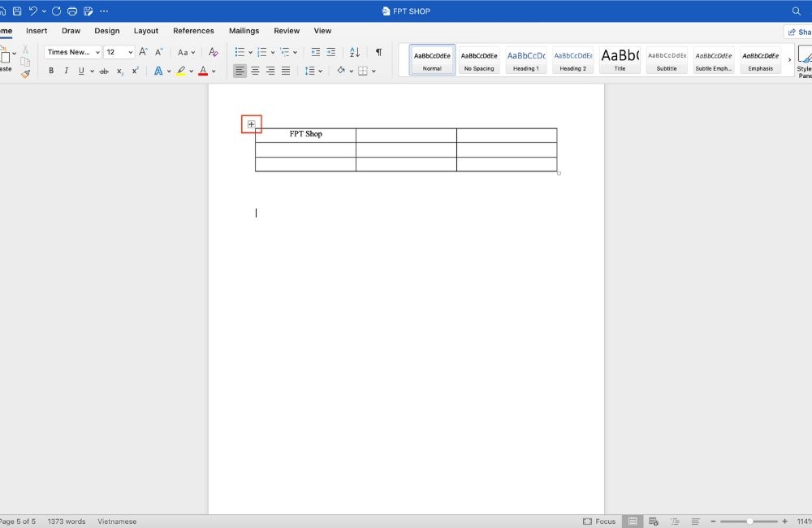Apply the No Spacing style
Viewport: 812px width, 528px height.
(479, 59)
